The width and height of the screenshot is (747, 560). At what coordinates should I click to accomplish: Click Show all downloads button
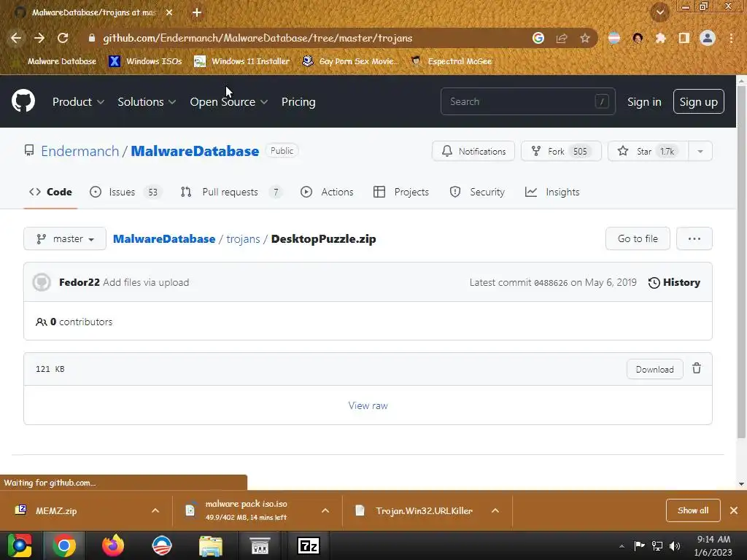click(x=693, y=510)
